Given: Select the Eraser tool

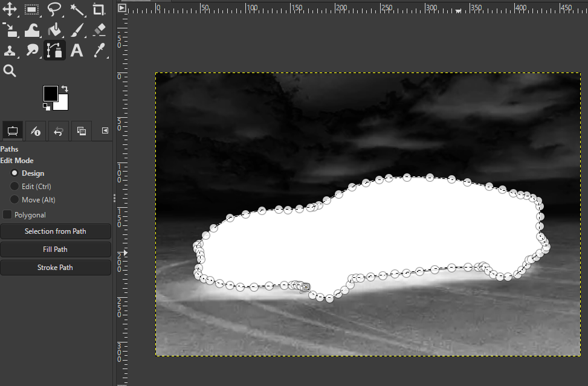Looking at the screenshot, I should [99, 30].
